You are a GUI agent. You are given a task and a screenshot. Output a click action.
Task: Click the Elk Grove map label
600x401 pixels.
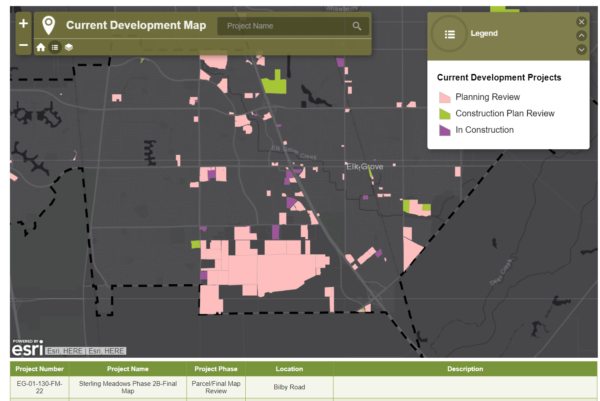365,167
